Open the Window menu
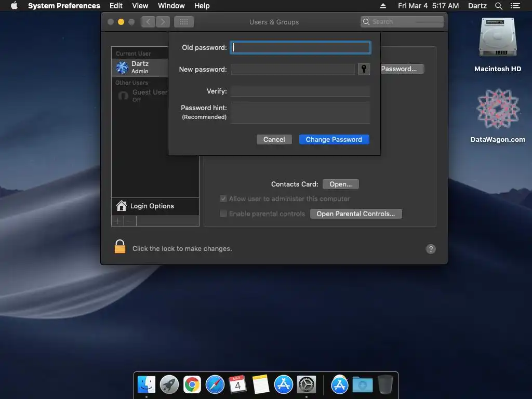The image size is (532, 399). 171,6
